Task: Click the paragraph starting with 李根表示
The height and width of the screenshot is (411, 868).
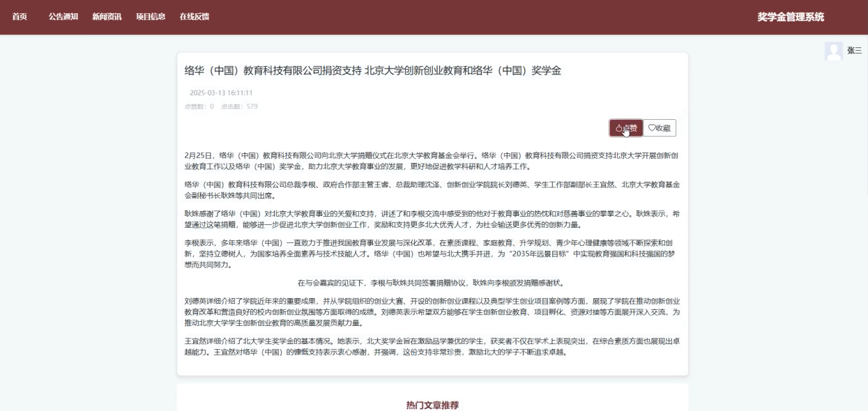Action: point(432,254)
